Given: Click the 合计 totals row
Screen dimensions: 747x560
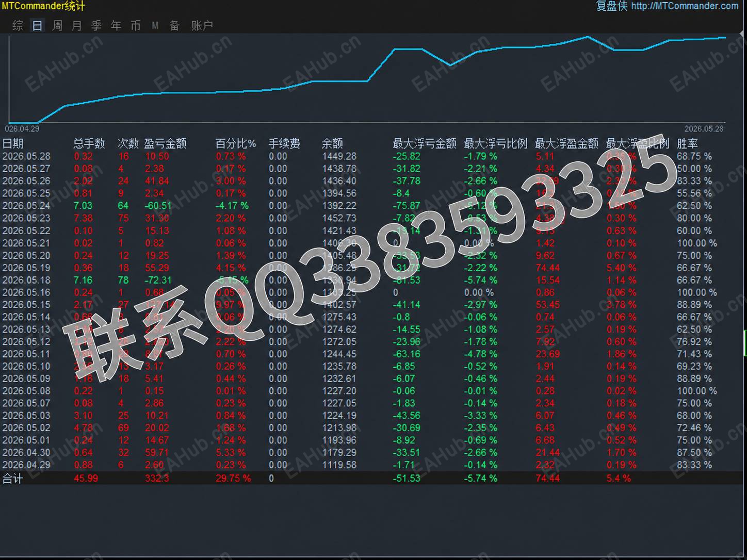Looking at the screenshot, I should tap(373, 478).
